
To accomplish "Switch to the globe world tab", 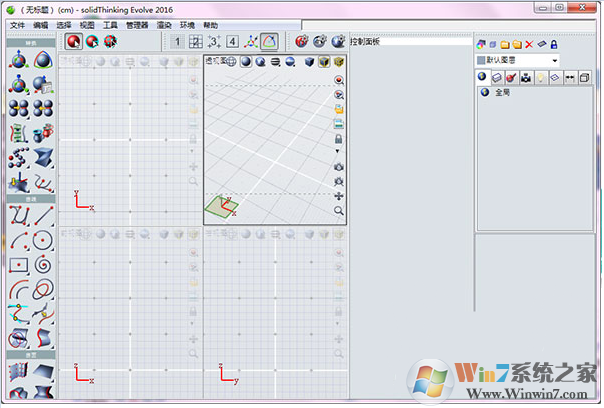I will (x=482, y=77).
